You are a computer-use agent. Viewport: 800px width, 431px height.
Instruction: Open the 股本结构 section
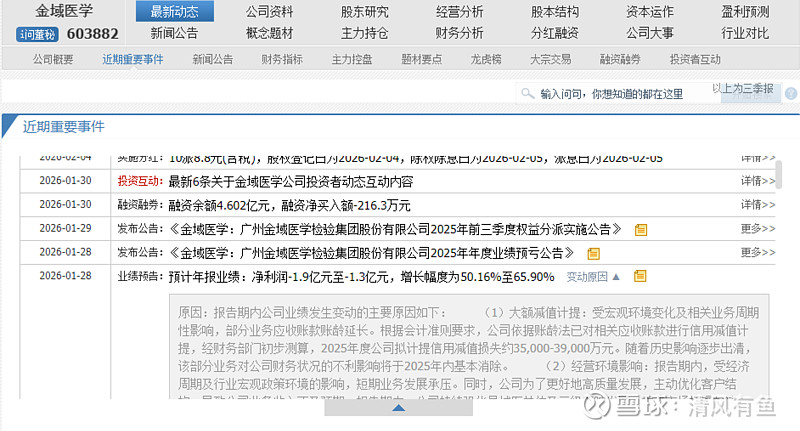(555, 11)
